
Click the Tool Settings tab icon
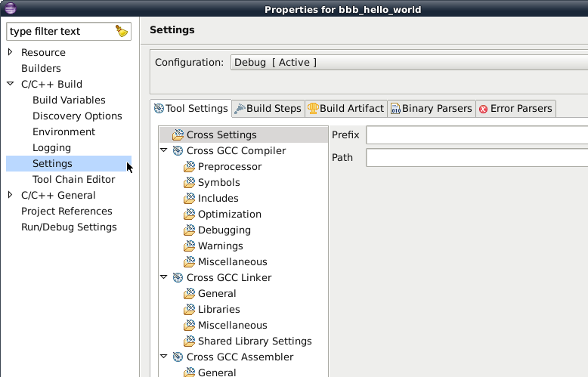(159, 108)
